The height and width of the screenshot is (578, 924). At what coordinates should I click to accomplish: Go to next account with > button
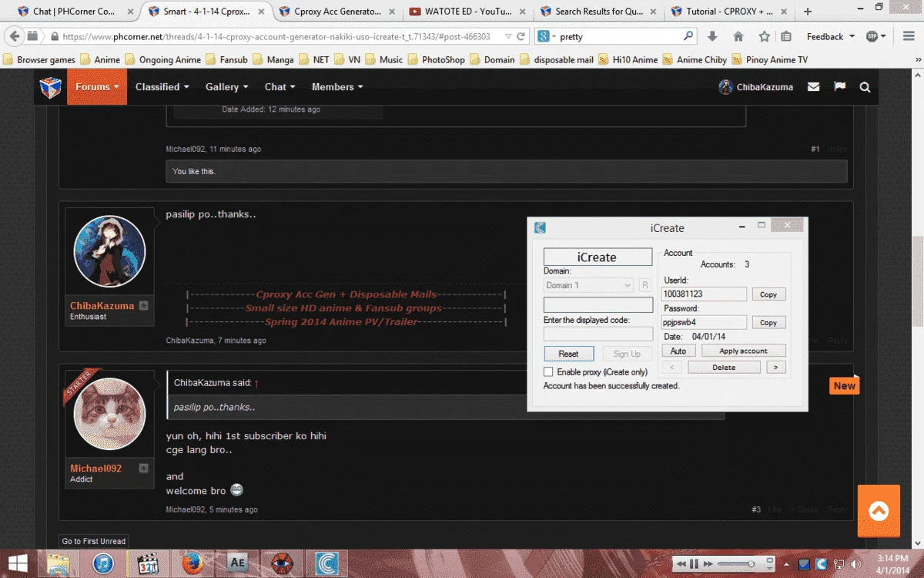(x=776, y=368)
